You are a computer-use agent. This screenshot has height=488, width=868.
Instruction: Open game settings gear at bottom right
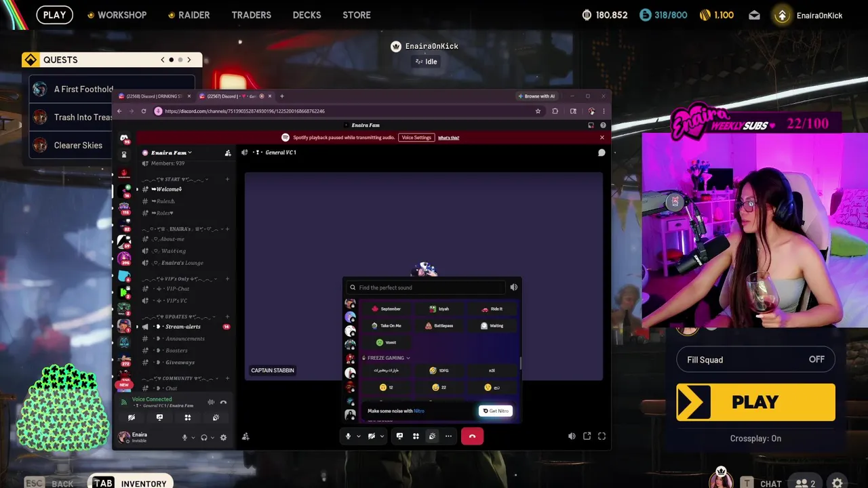837,483
